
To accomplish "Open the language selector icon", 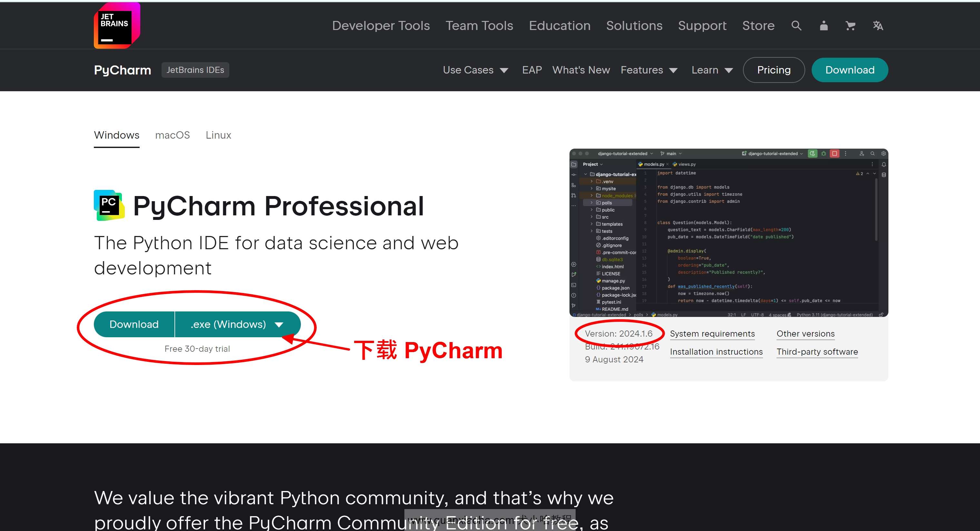I will 878,25.
